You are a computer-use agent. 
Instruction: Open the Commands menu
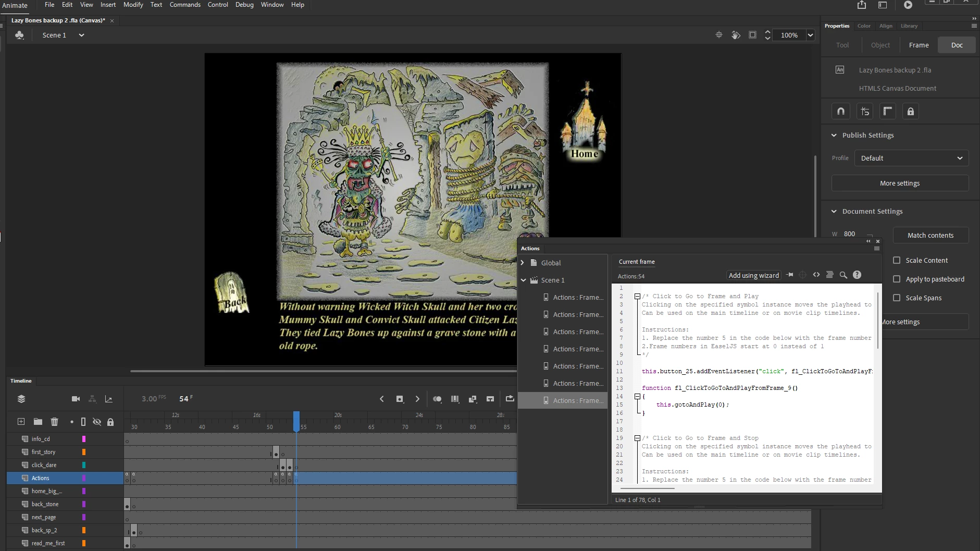coord(185,5)
